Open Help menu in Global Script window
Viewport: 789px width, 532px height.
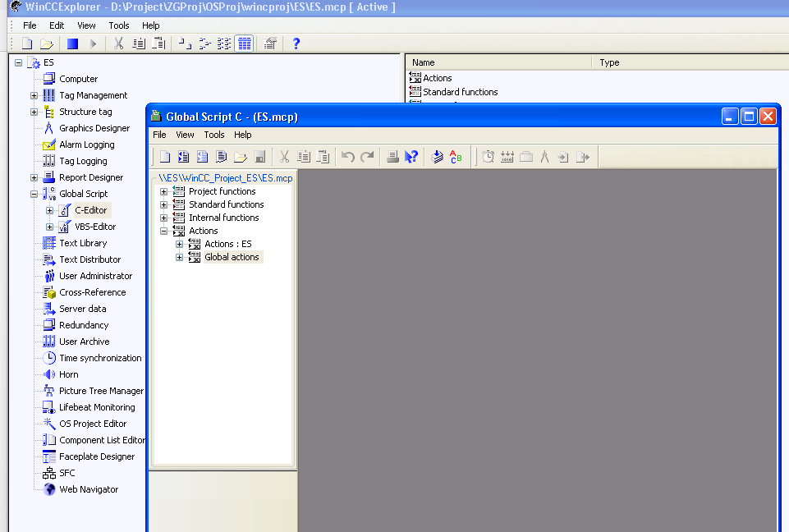point(242,135)
